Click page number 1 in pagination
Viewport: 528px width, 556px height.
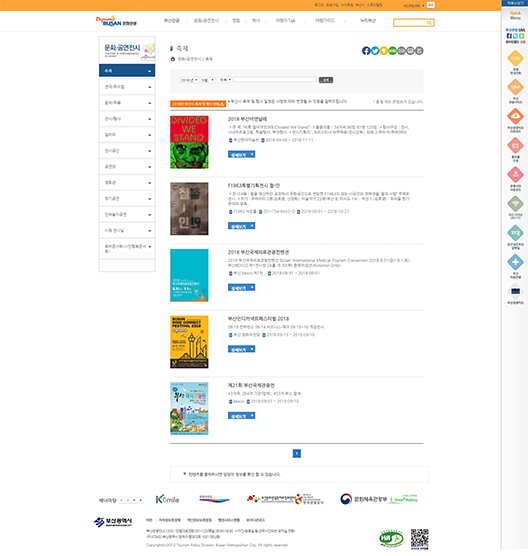tap(297, 454)
